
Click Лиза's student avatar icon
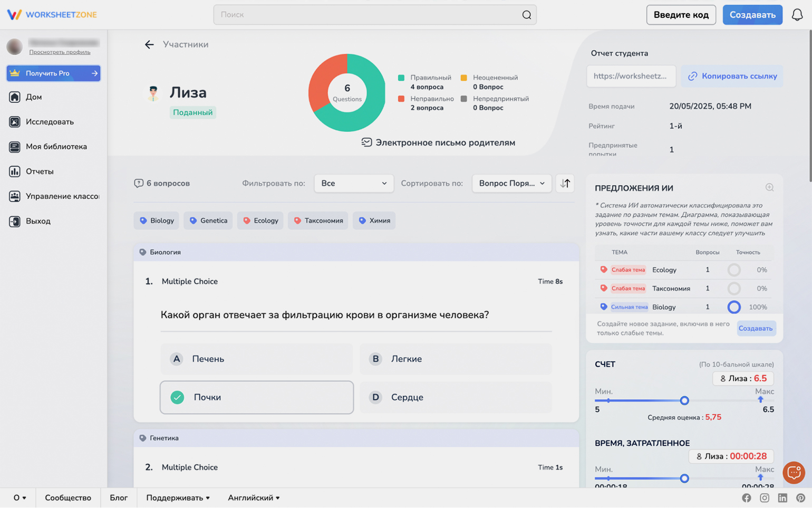153,93
